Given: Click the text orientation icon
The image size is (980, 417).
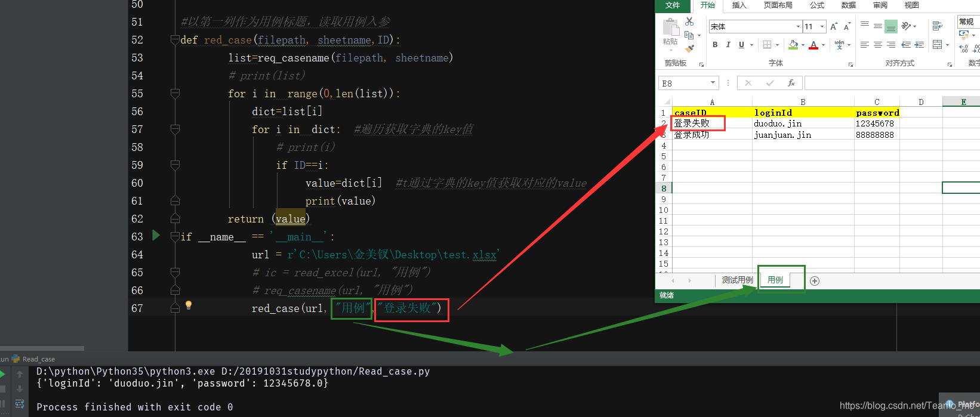Looking at the screenshot, I should point(907,26).
